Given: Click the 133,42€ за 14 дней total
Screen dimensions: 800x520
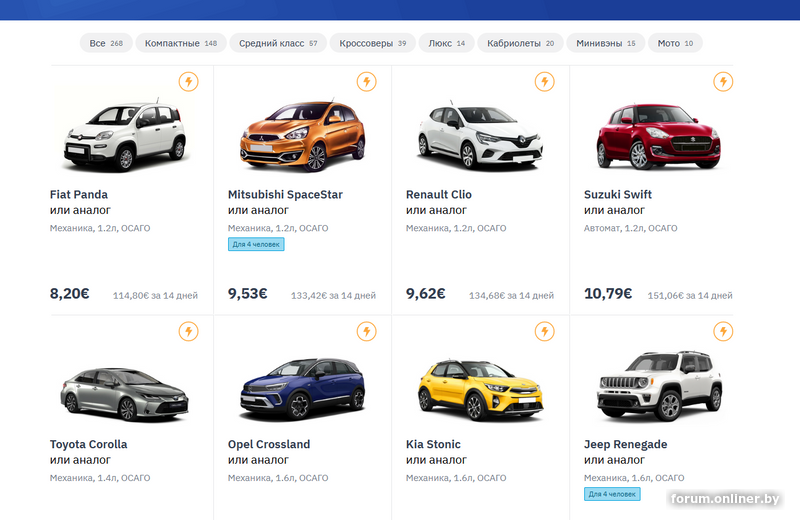Looking at the screenshot, I should (x=333, y=295).
